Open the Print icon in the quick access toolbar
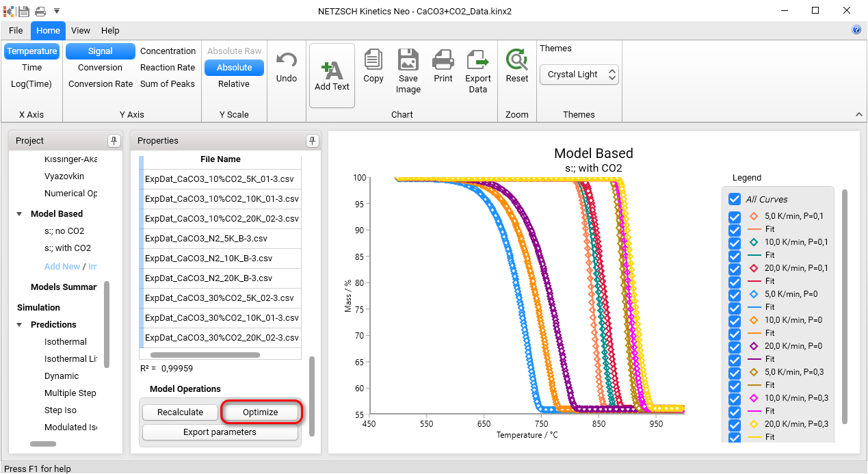 (x=40, y=11)
